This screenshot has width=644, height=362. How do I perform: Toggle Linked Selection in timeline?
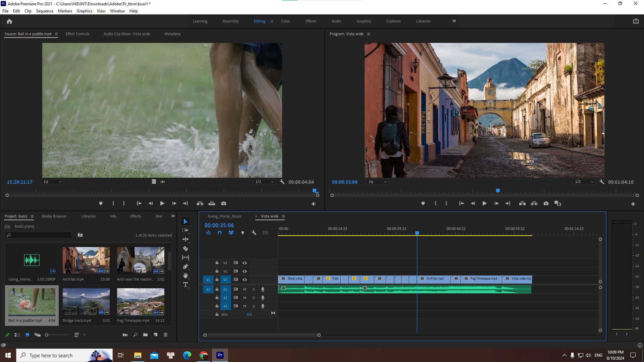pyautogui.click(x=231, y=233)
